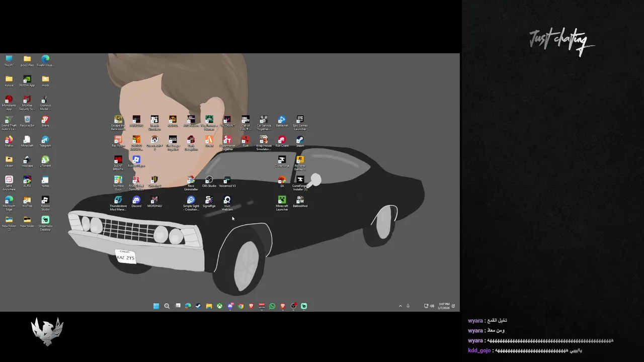Open Send Anywhere shortcut
The height and width of the screenshot is (362, 644).
(9, 184)
